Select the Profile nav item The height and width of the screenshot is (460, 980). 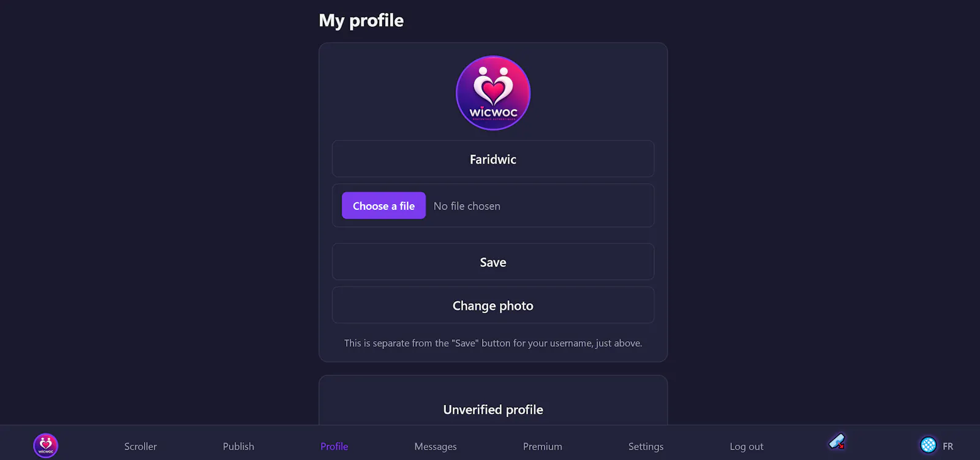334,447
